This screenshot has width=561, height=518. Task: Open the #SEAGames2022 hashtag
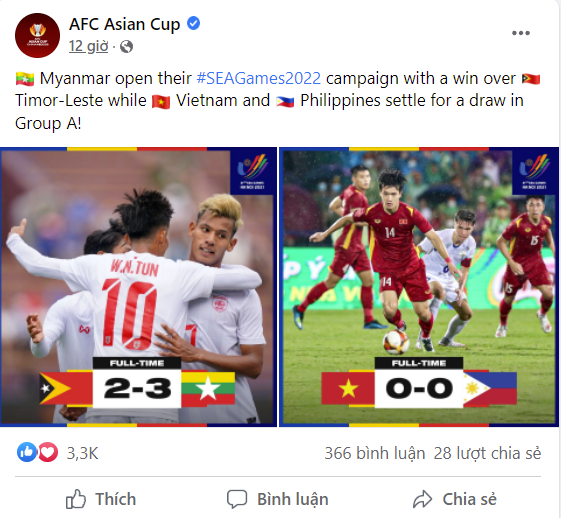pos(259,78)
